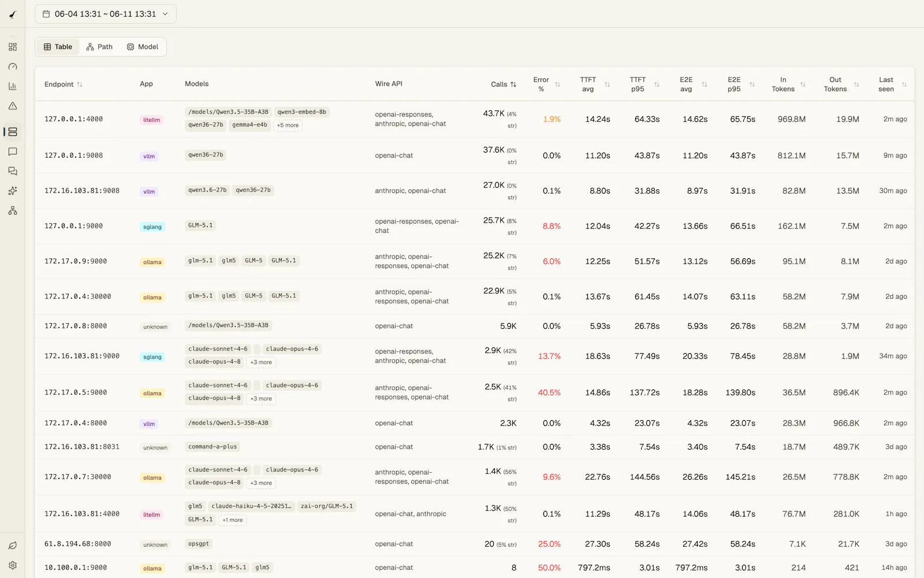
Task: Sort by TTFT p95 column arrows
Action: [x=657, y=84]
